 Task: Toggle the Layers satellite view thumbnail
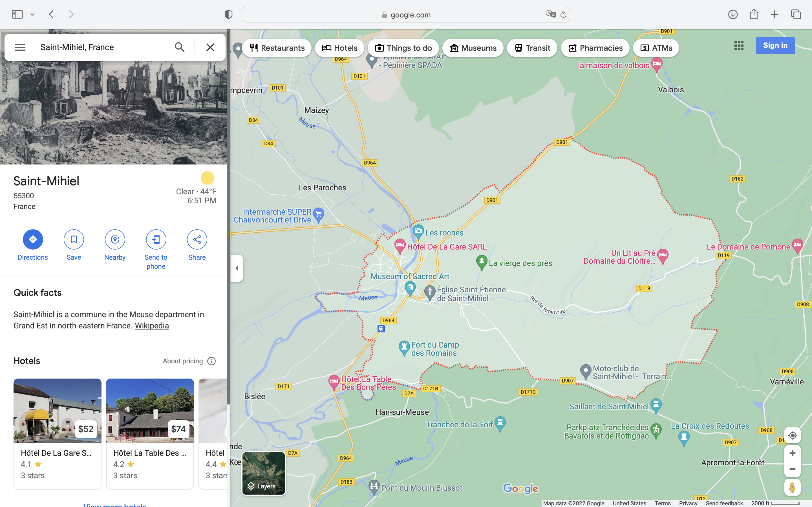pos(263,473)
